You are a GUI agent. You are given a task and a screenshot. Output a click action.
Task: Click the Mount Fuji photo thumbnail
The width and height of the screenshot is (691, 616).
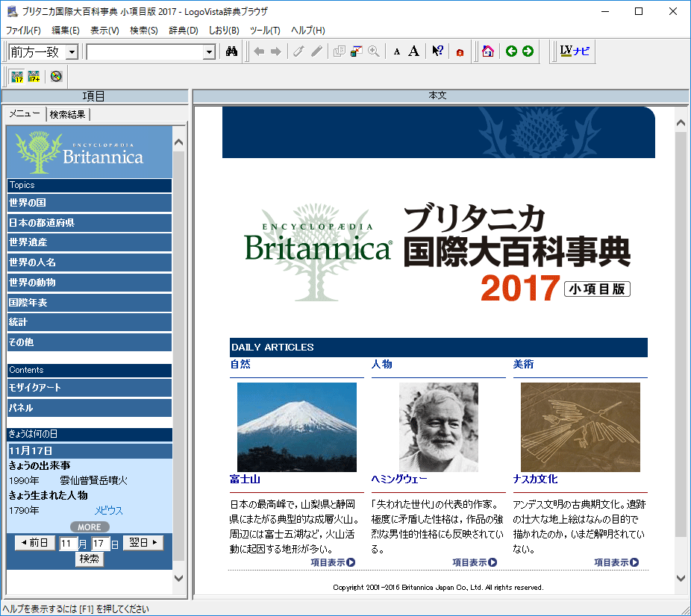point(297,427)
